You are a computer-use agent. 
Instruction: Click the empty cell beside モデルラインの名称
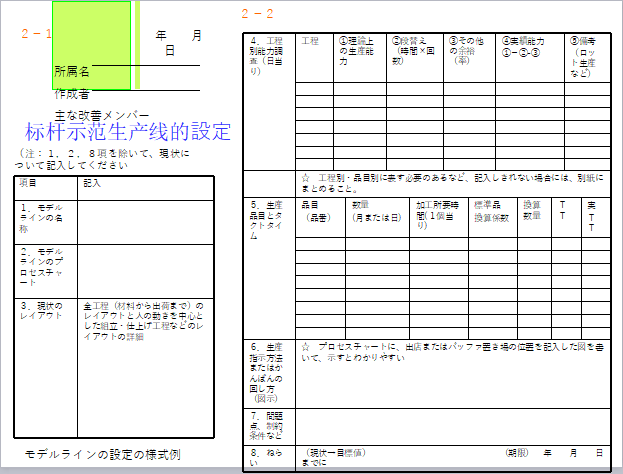[145, 220]
